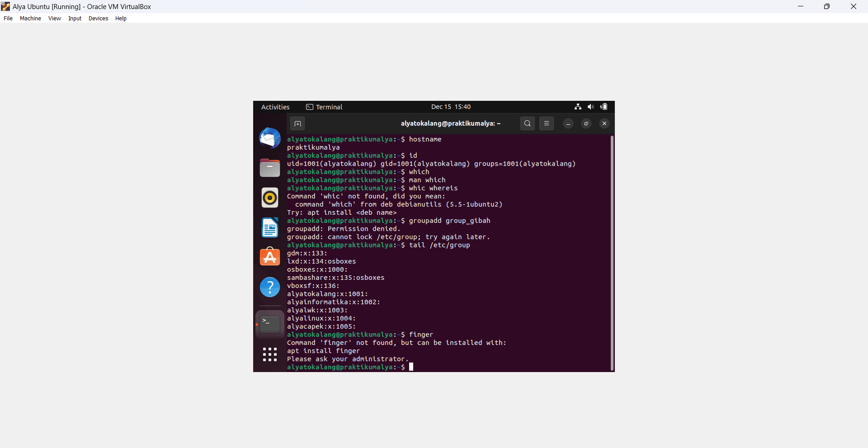Open the terminal search icon
Image resolution: width=868 pixels, height=448 pixels.
click(x=528, y=123)
